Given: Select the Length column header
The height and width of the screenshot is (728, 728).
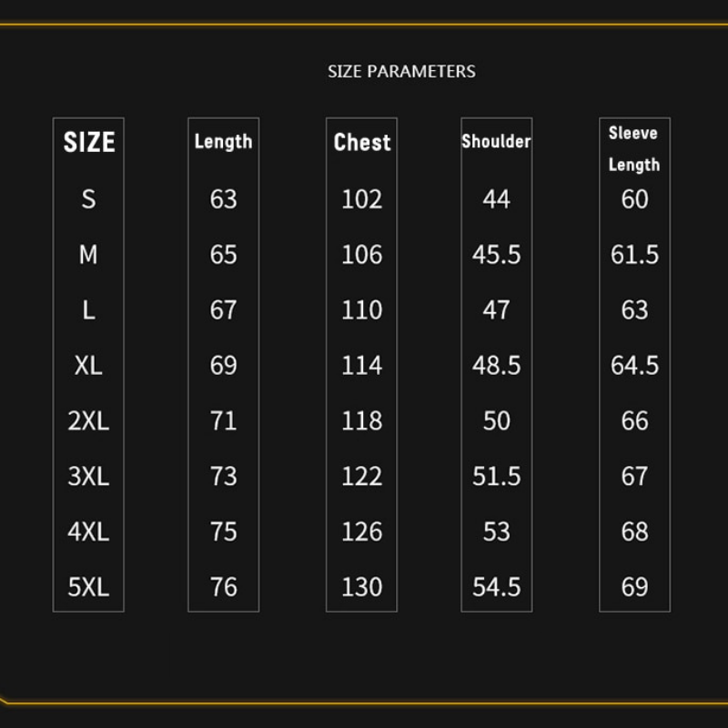Looking at the screenshot, I should coord(223,141).
